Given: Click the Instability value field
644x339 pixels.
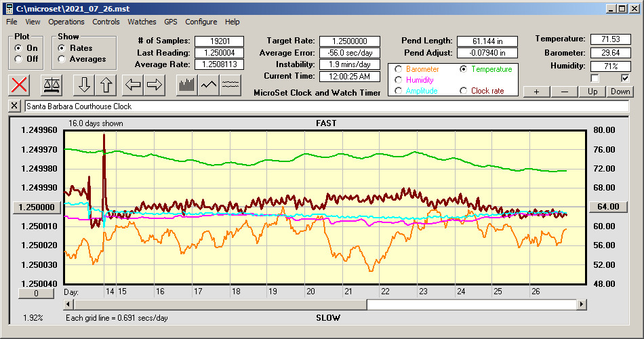Looking at the screenshot, I should click(350, 64).
